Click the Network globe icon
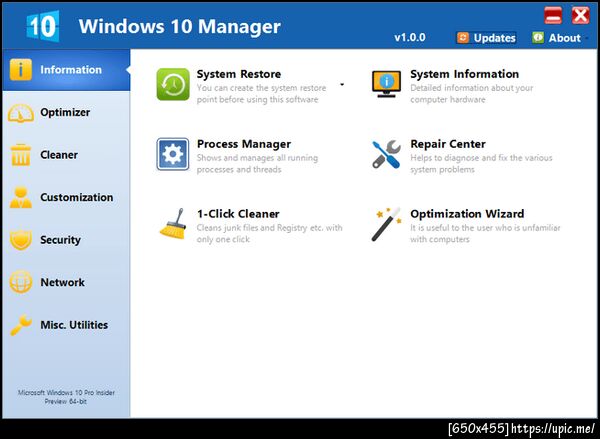Viewport: 600px width, 439px height. (x=21, y=282)
